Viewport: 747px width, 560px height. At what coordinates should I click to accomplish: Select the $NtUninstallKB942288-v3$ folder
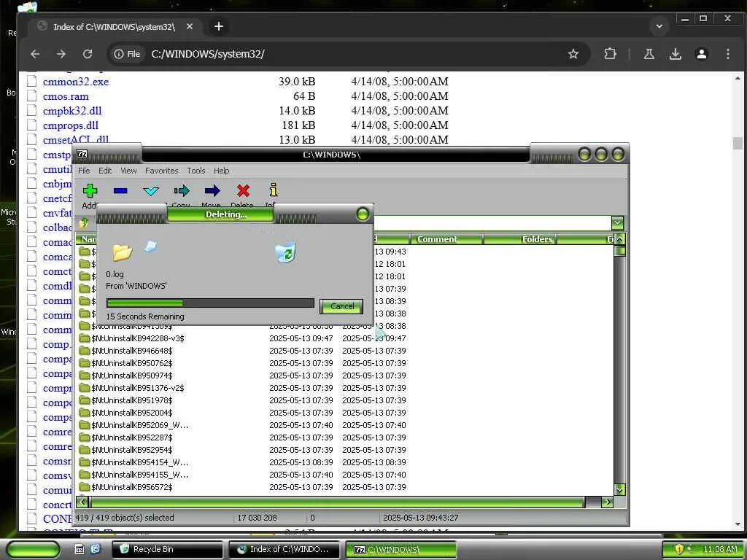pos(137,338)
